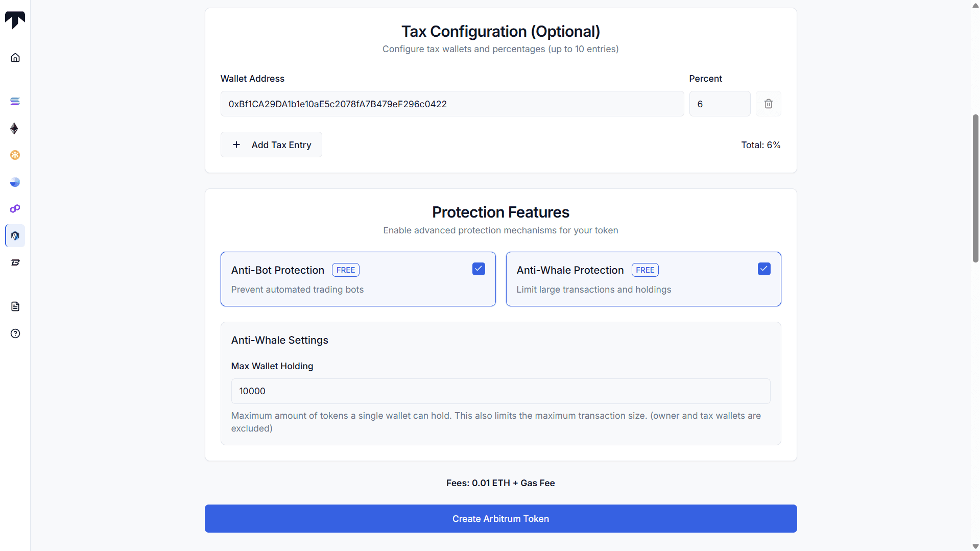Open the documentation page icon
This screenshot has width=980, height=551.
pyautogui.click(x=15, y=306)
